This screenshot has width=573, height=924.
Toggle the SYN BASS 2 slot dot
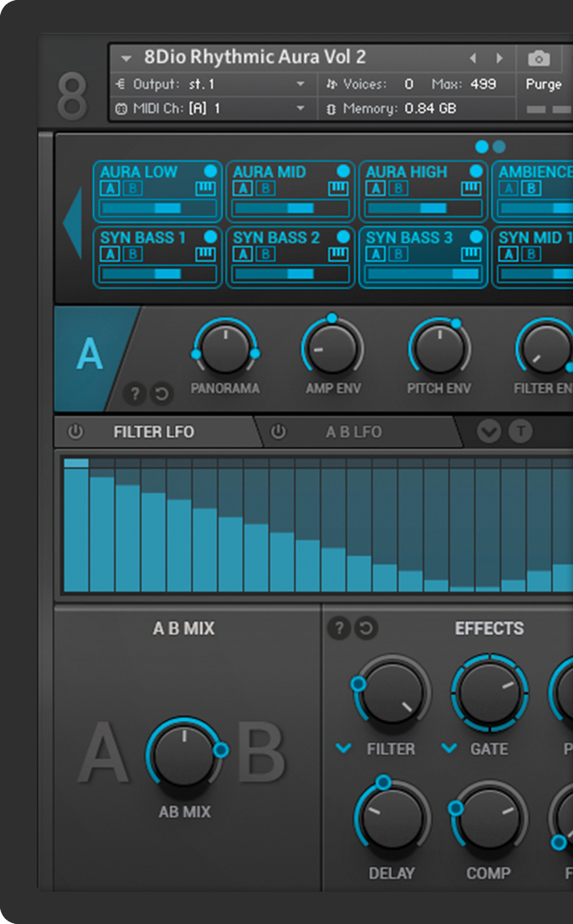pyautogui.click(x=343, y=237)
